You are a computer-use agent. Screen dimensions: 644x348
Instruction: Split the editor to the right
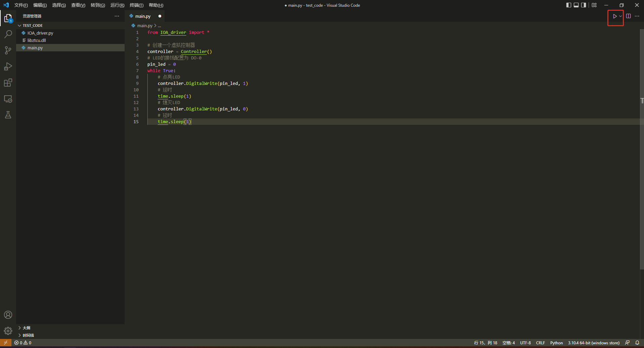(629, 16)
